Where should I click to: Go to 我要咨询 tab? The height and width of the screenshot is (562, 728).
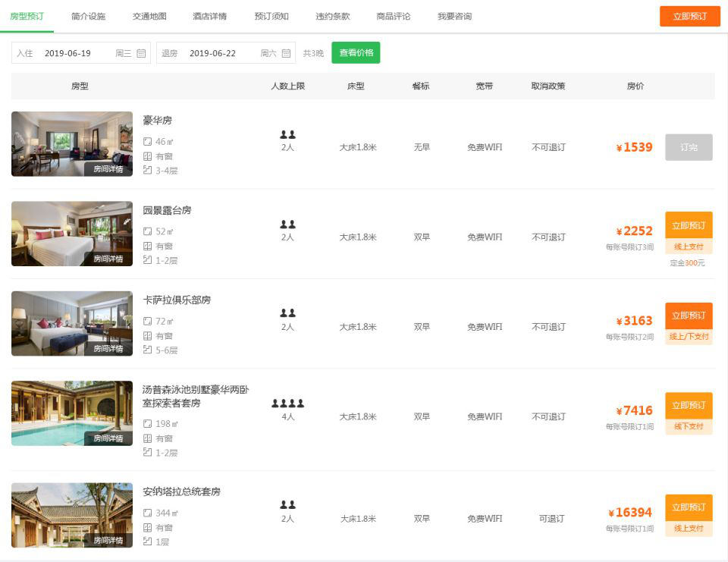454,16
